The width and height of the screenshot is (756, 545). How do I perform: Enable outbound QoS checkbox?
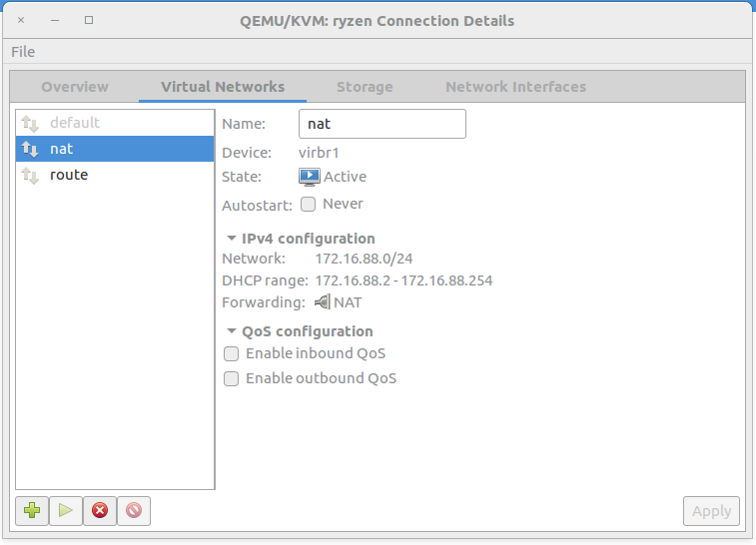[x=231, y=379]
